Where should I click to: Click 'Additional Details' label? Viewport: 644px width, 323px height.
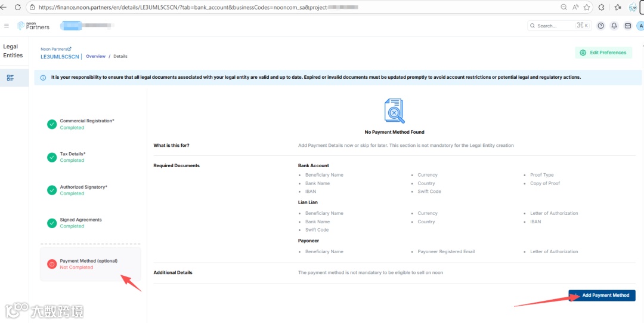pyautogui.click(x=173, y=272)
